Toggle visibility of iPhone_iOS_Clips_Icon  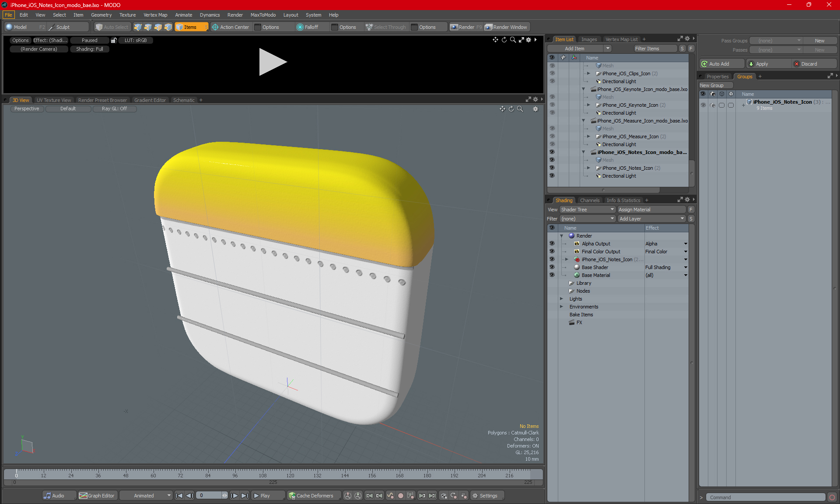coord(552,73)
